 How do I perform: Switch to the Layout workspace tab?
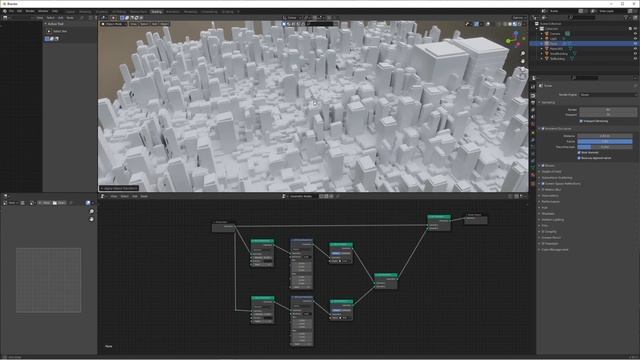70,12
